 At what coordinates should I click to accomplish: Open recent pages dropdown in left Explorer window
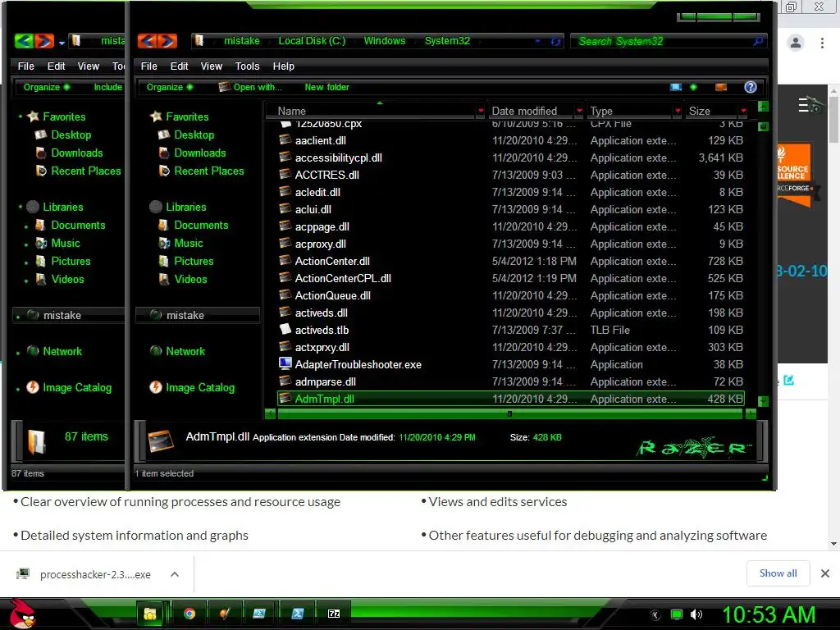click(x=62, y=42)
